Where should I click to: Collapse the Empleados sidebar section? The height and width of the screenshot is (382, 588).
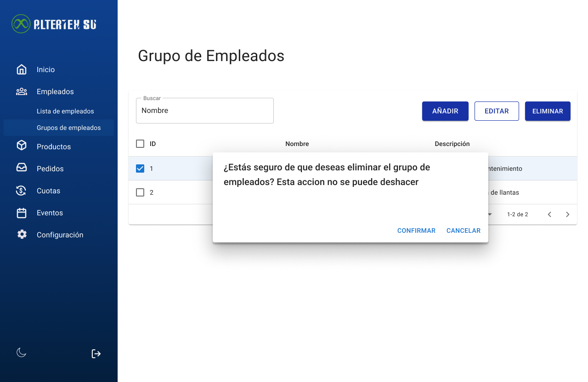[59, 92]
